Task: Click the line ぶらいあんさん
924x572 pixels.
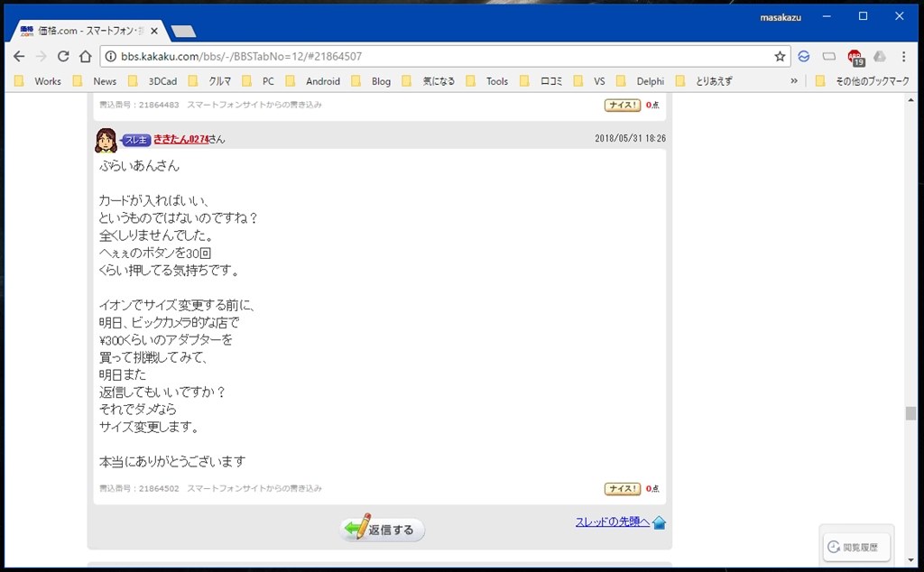Action: (x=139, y=166)
